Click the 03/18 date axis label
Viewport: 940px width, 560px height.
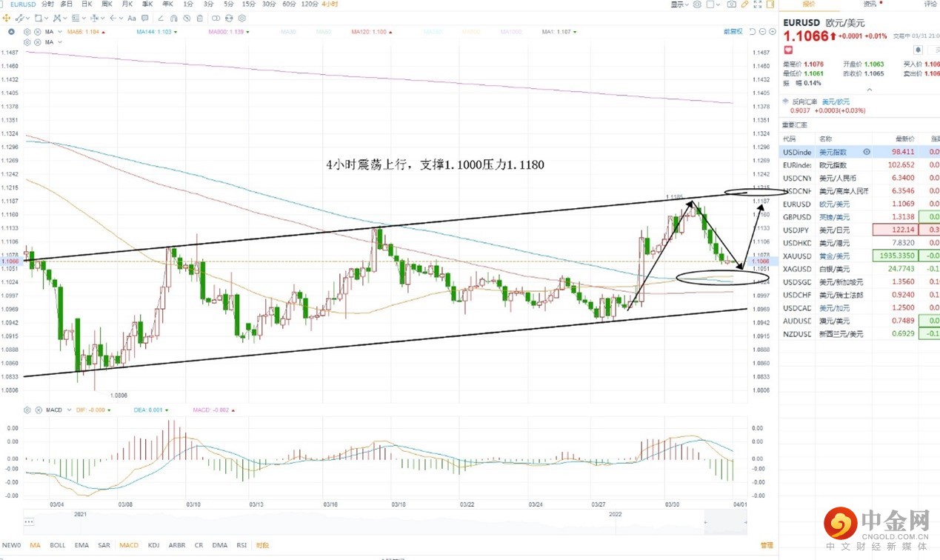coord(398,504)
